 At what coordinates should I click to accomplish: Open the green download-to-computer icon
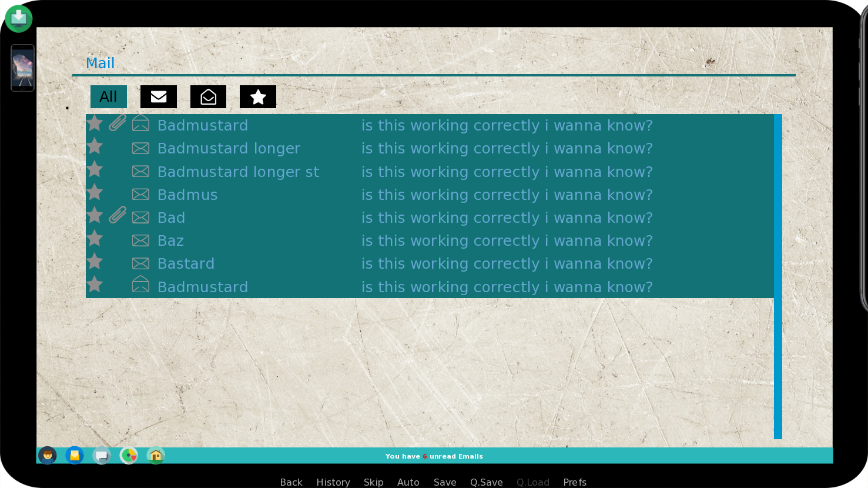click(19, 18)
